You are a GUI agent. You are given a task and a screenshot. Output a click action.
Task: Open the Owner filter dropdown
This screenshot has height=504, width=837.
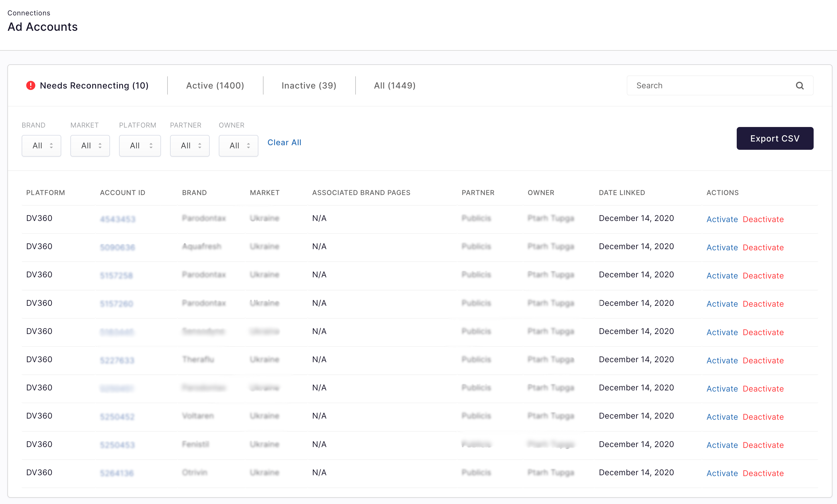coord(238,146)
